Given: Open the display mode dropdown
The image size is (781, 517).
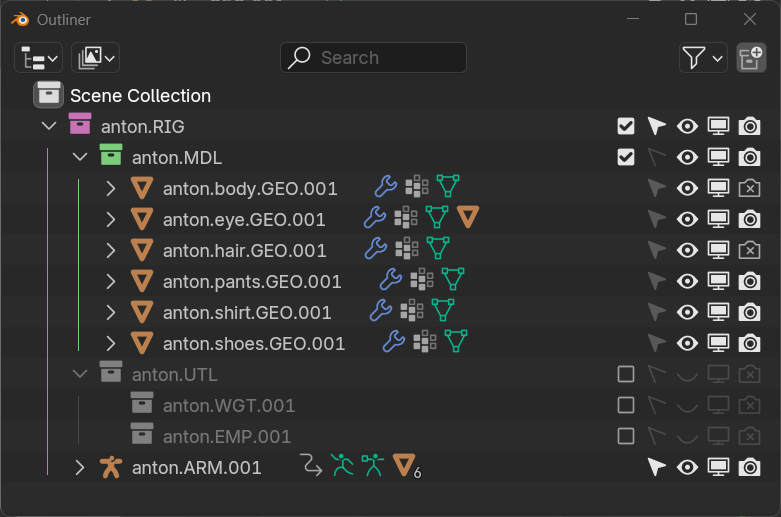Looking at the screenshot, I should pyautogui.click(x=38, y=58).
